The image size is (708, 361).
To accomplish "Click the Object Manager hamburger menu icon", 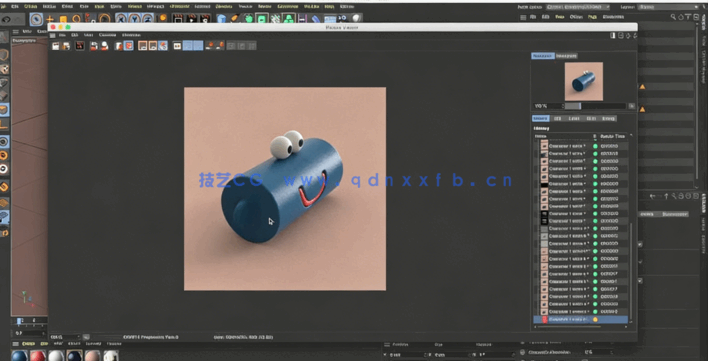I will pyautogui.click(x=523, y=17).
